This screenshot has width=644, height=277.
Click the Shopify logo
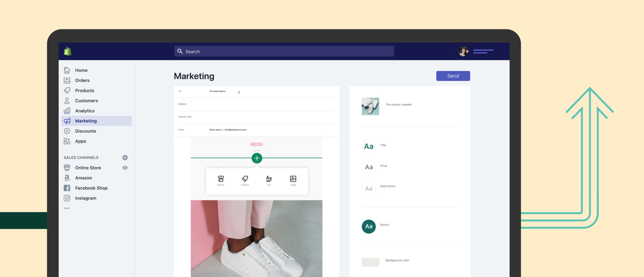click(68, 51)
